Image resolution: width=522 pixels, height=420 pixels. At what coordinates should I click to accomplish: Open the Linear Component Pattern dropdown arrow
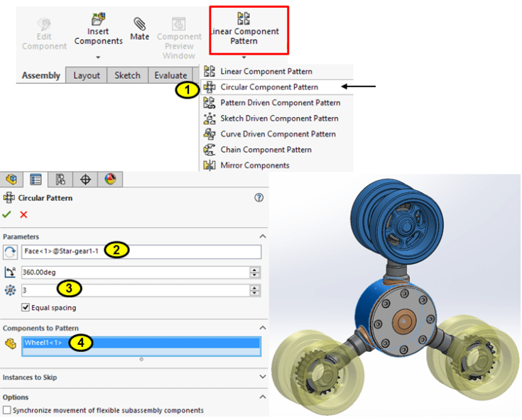(244, 57)
